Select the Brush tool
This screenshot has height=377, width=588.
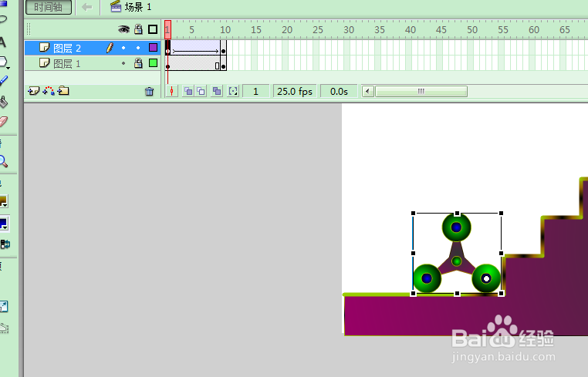point(3,81)
